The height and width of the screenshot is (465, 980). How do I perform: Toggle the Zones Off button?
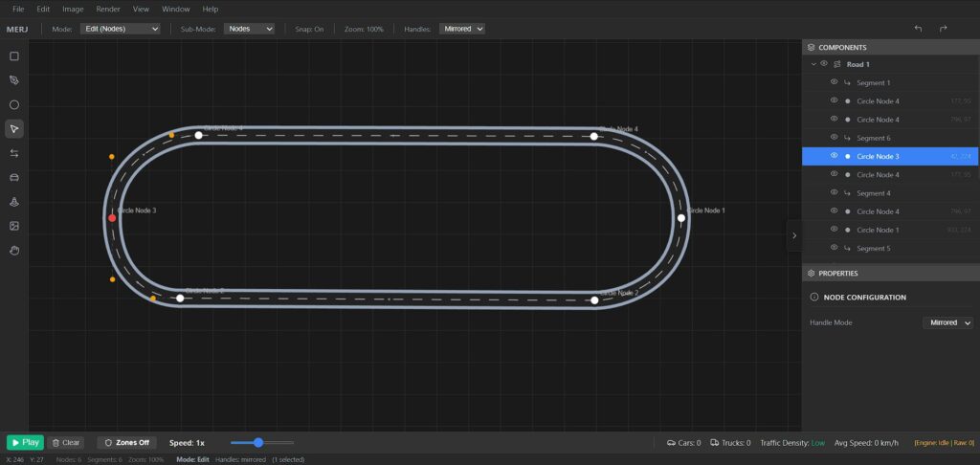click(x=127, y=442)
